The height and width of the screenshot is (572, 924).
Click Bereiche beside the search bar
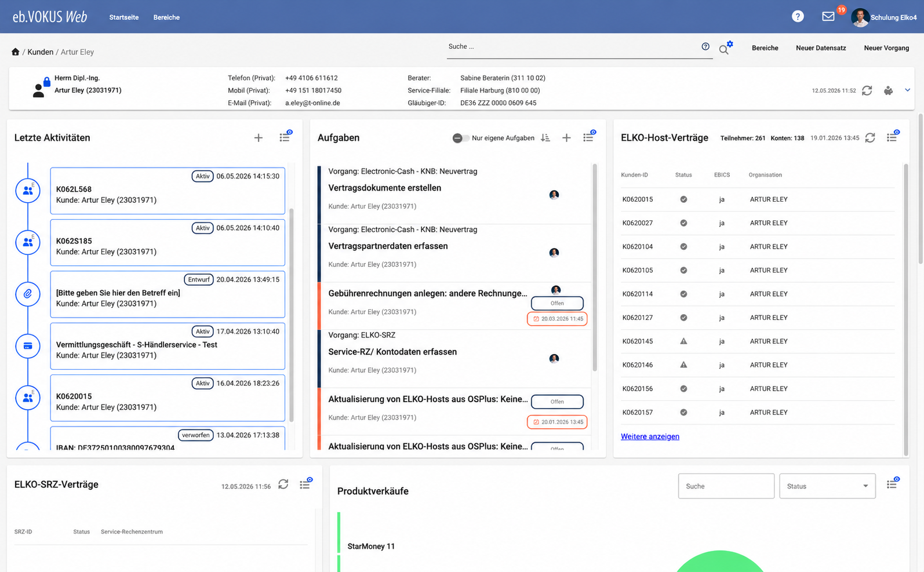click(x=765, y=48)
